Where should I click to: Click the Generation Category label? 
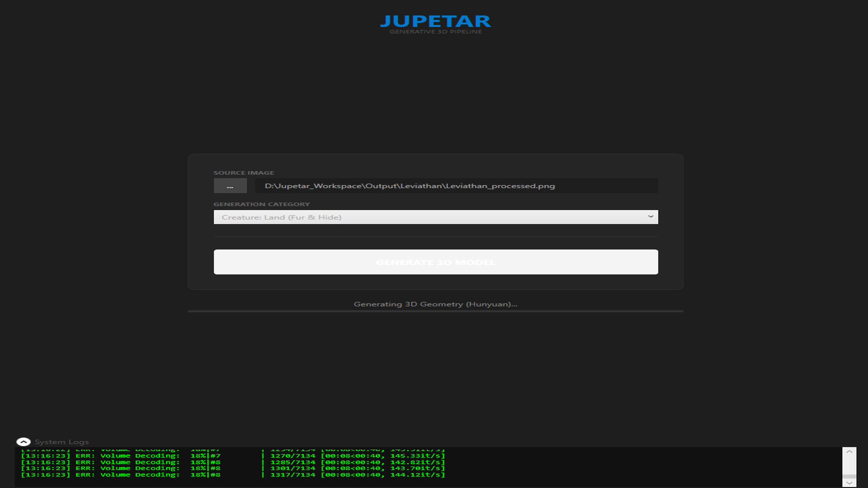pyautogui.click(x=261, y=204)
